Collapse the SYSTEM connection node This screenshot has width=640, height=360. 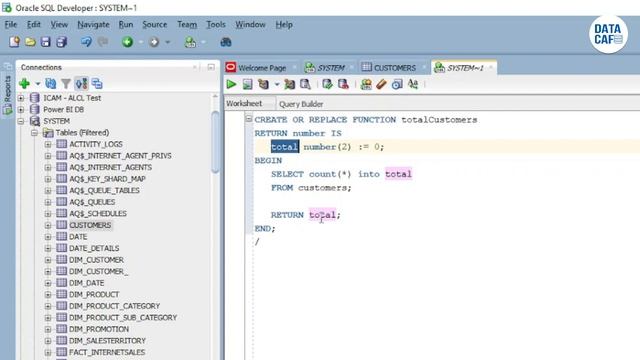pyautogui.click(x=21, y=121)
